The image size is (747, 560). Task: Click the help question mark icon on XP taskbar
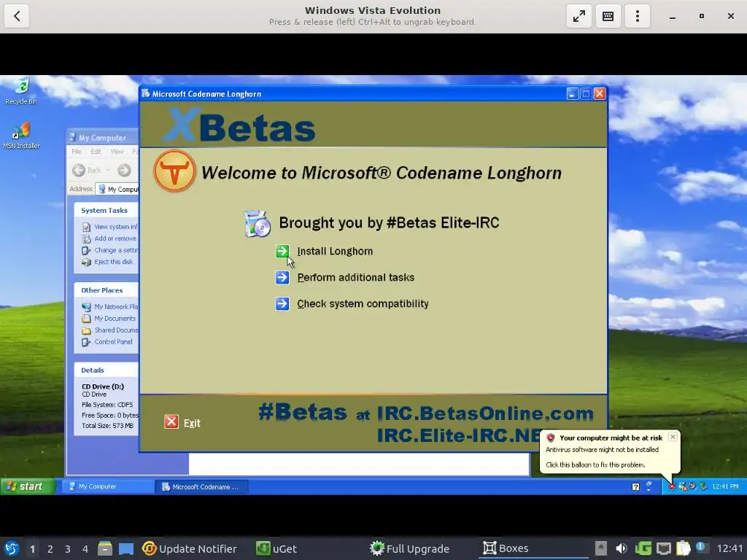635,486
